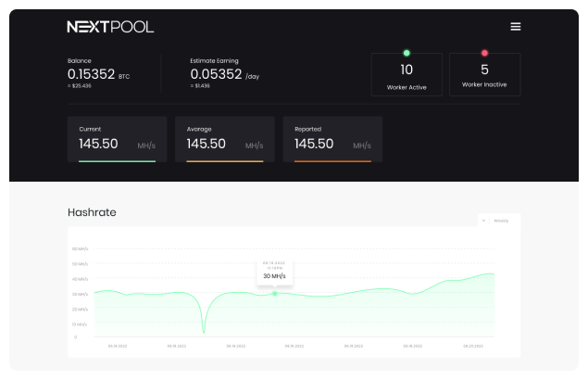Click the orange bar under Reported
588x380 pixels.
(332, 161)
